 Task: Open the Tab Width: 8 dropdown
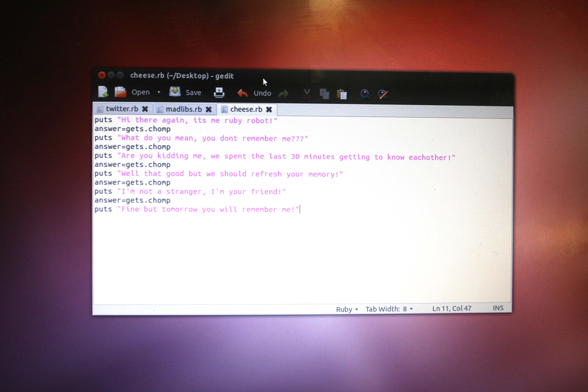(x=389, y=309)
